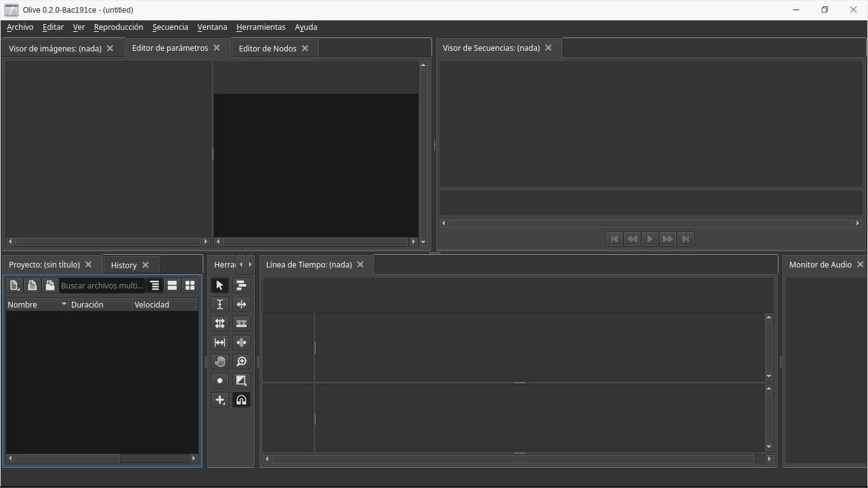Close the Visor de Secuencias tab

coord(548,48)
